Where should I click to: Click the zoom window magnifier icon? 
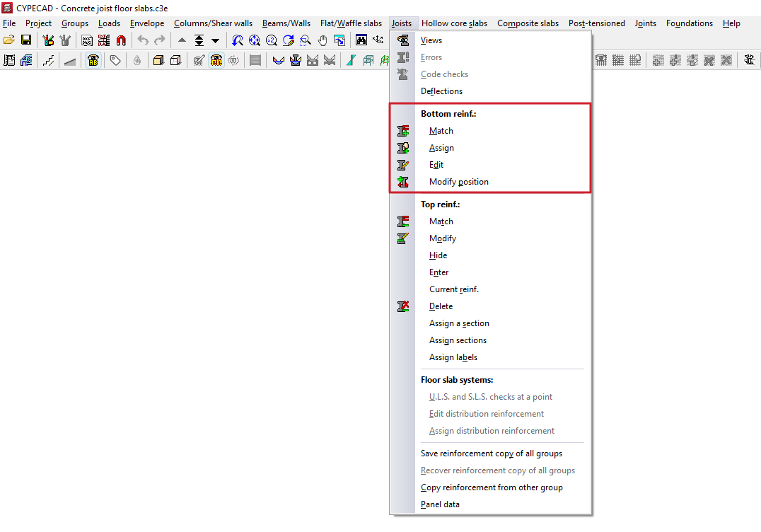point(306,40)
